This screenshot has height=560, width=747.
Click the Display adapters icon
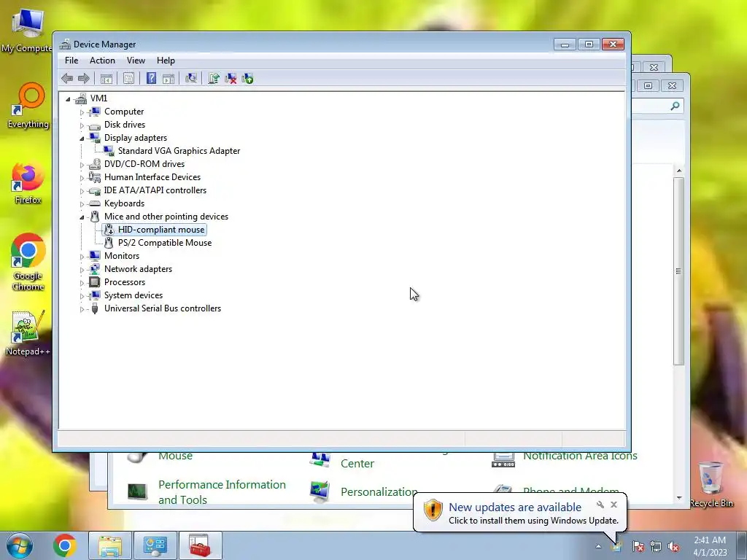95,138
